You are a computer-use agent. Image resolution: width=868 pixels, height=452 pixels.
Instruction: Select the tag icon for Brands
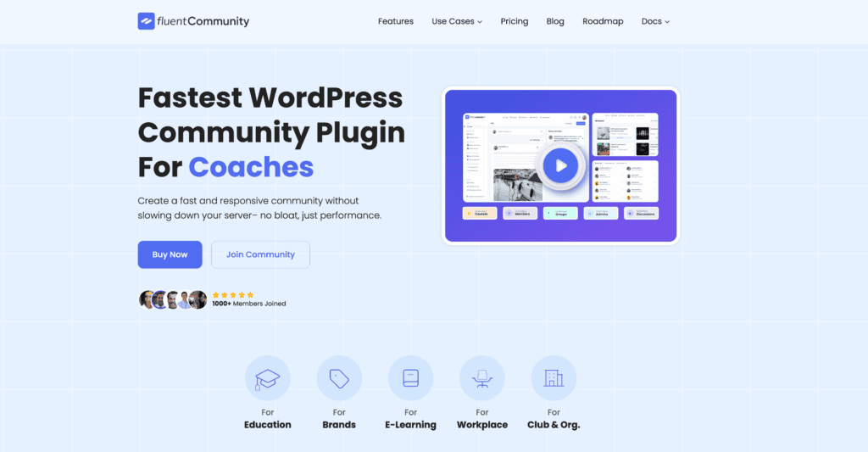(339, 378)
